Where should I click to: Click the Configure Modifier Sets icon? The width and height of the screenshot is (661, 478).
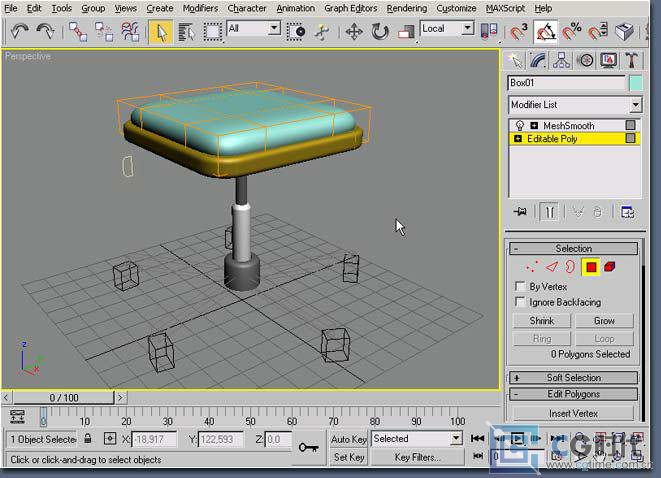[627, 212]
